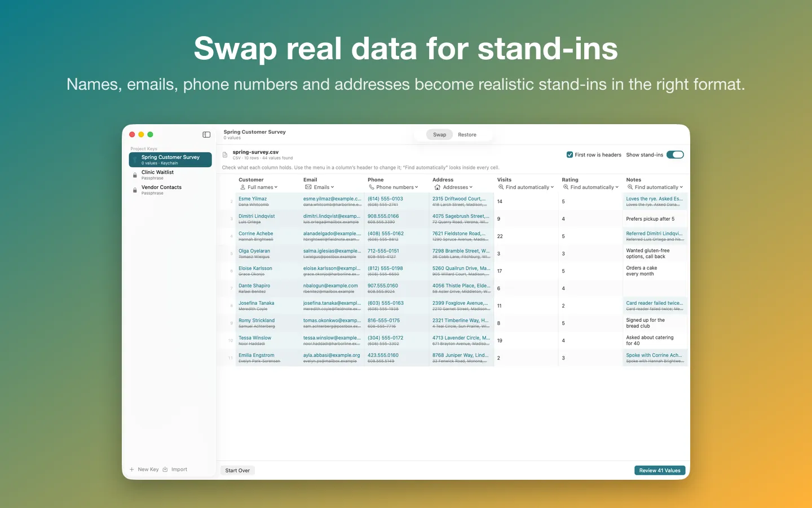Image resolution: width=812 pixels, height=508 pixels.
Task: Click the Review 41 Values button
Action: coord(660,471)
